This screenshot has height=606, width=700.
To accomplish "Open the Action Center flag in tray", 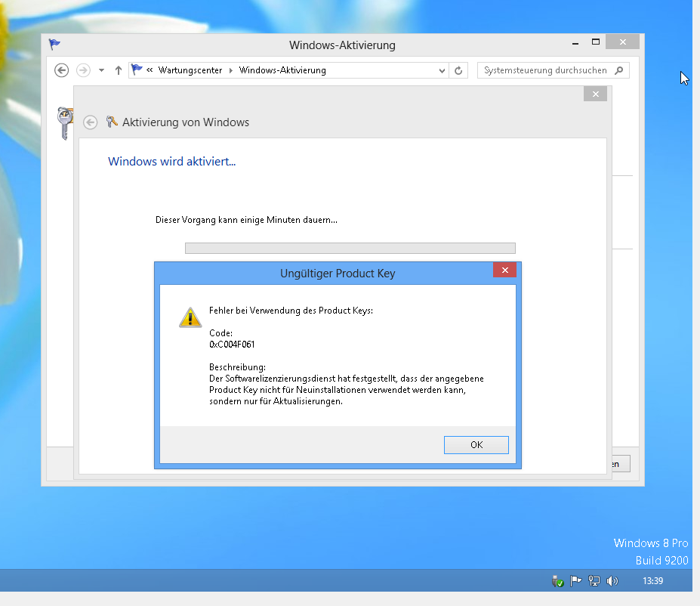I will [x=575, y=581].
